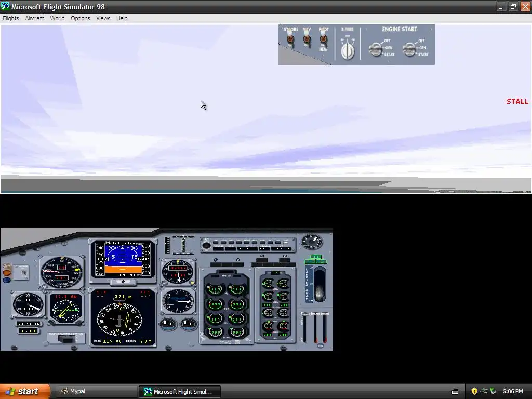
Task: Click the altimeter with red digits
Action: pos(178,272)
